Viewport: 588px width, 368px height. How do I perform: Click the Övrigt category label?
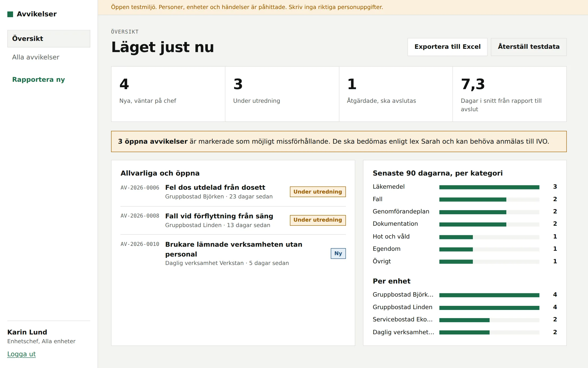pos(382,261)
